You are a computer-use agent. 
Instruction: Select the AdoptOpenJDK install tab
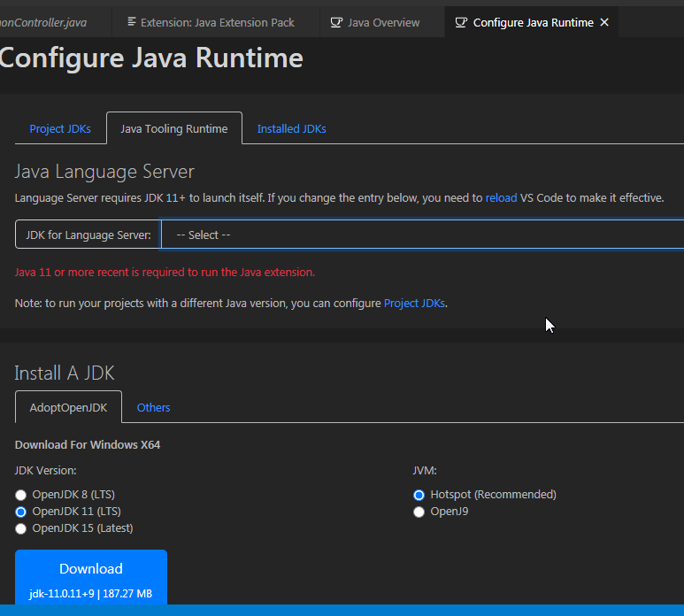(68, 407)
